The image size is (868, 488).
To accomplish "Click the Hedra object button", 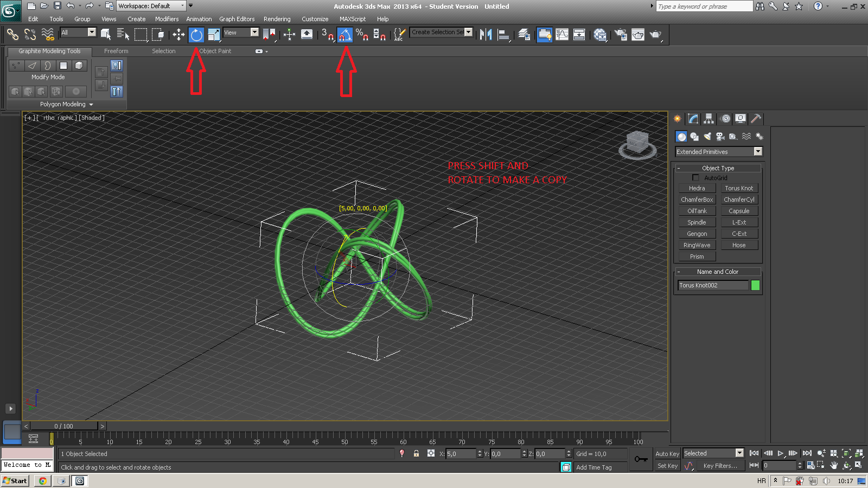I will tap(697, 188).
